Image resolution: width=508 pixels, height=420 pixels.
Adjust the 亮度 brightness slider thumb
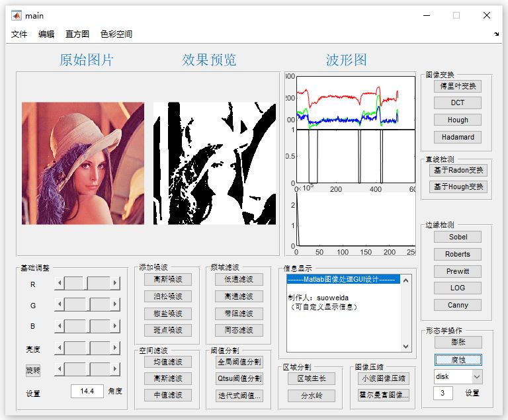(88, 348)
